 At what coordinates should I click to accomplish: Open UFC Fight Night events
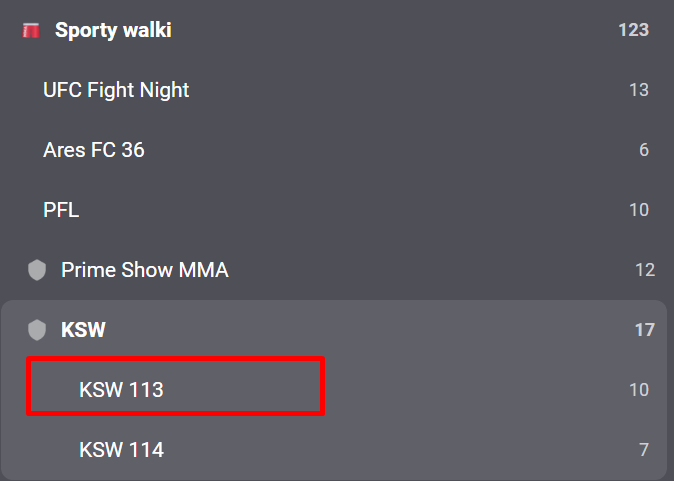(x=116, y=90)
